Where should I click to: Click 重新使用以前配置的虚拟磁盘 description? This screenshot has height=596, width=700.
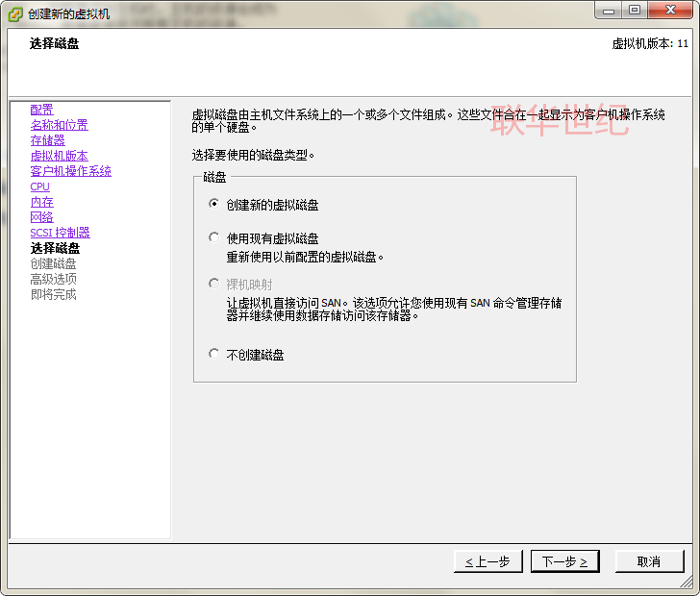pos(305,258)
